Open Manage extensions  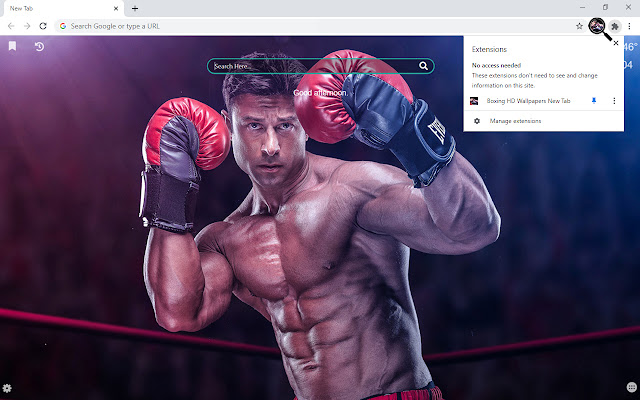[x=515, y=121]
